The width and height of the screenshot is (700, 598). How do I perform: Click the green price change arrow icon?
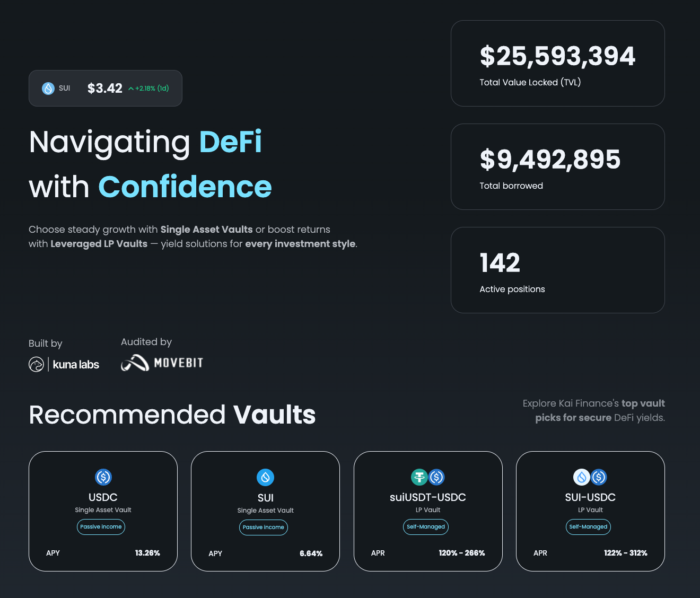point(131,89)
